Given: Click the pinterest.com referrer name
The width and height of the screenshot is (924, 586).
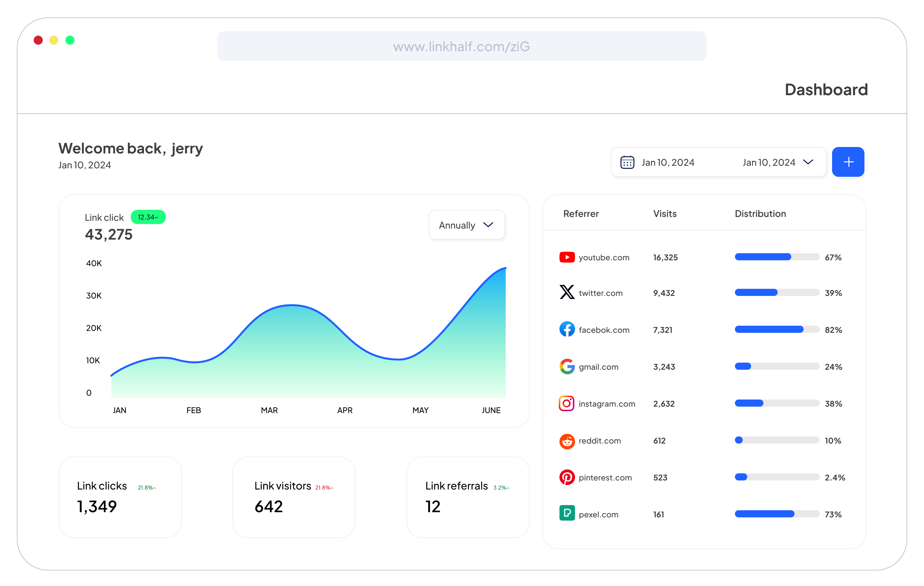Looking at the screenshot, I should coord(605,478).
